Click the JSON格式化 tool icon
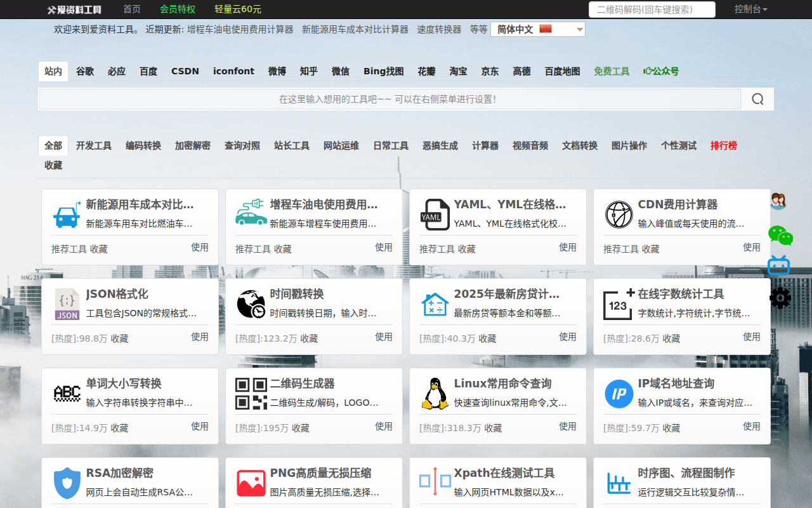This screenshot has width=812, height=508. pos(67,304)
